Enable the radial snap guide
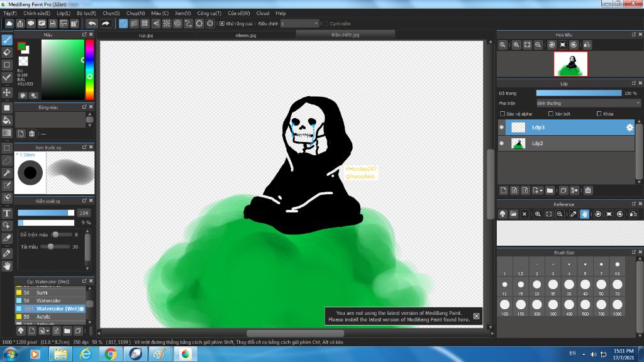Screen dimensions: 644x362 167,23
